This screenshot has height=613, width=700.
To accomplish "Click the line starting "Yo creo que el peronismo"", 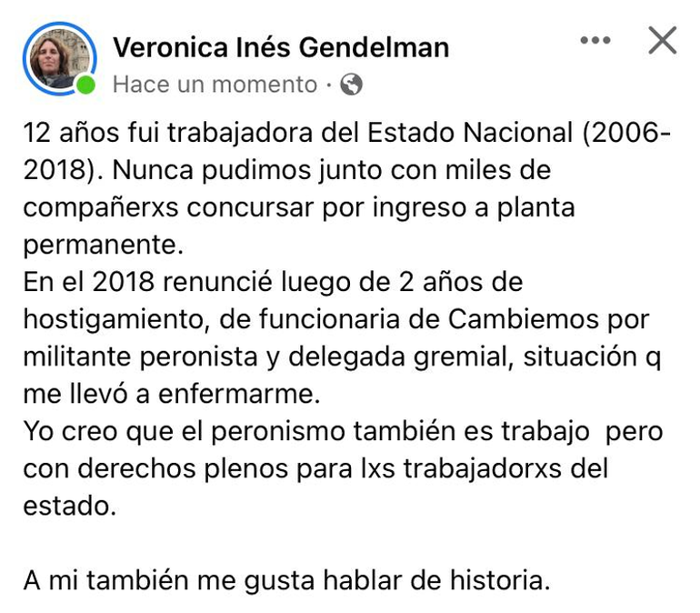I will (343, 430).
